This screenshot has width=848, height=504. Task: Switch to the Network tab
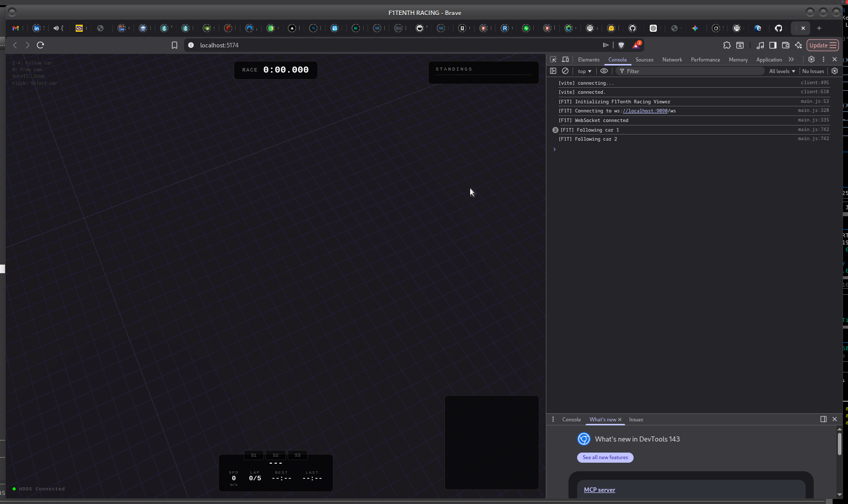tap(672, 59)
